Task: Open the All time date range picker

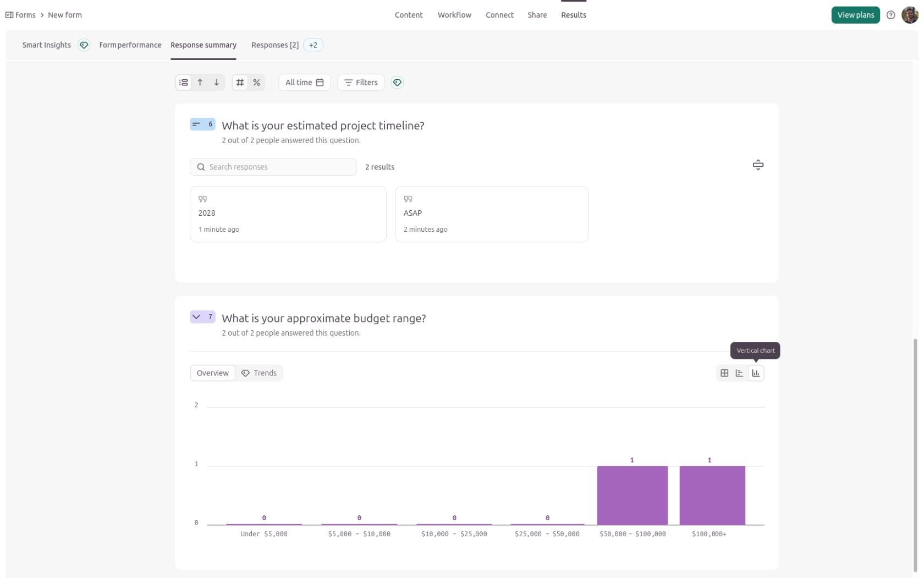Action: pos(305,83)
